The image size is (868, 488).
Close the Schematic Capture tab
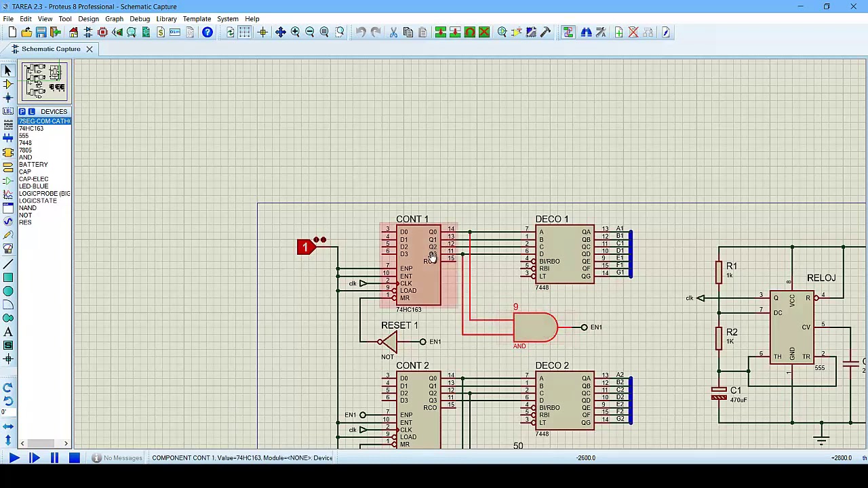89,49
